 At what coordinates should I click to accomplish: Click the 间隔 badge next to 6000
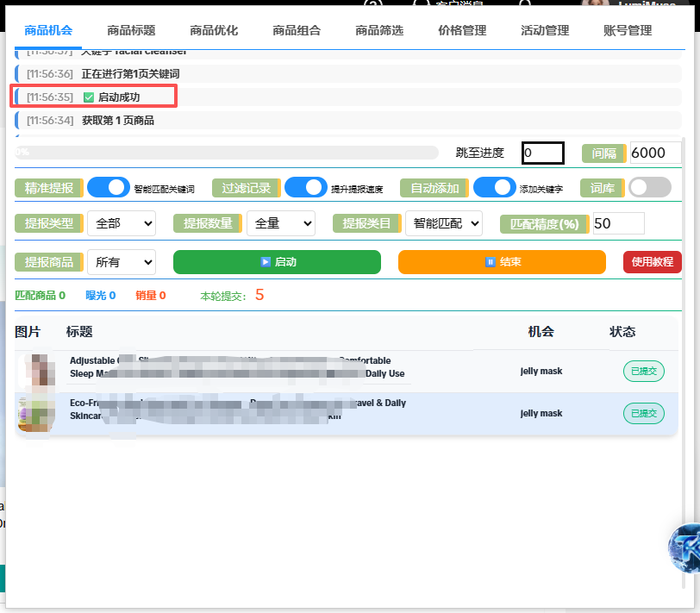[606, 151]
